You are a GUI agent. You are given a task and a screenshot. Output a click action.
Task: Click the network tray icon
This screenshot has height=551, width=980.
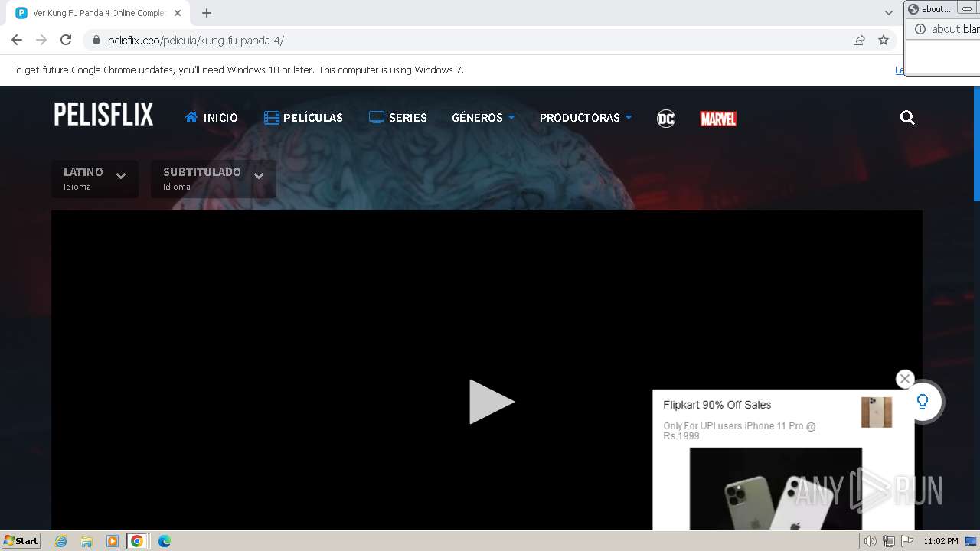[x=889, y=541]
